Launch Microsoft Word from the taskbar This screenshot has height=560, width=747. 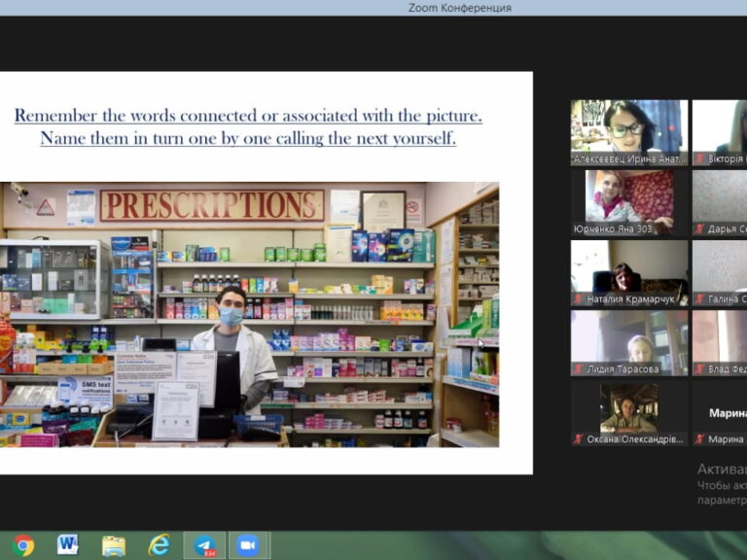click(68, 545)
